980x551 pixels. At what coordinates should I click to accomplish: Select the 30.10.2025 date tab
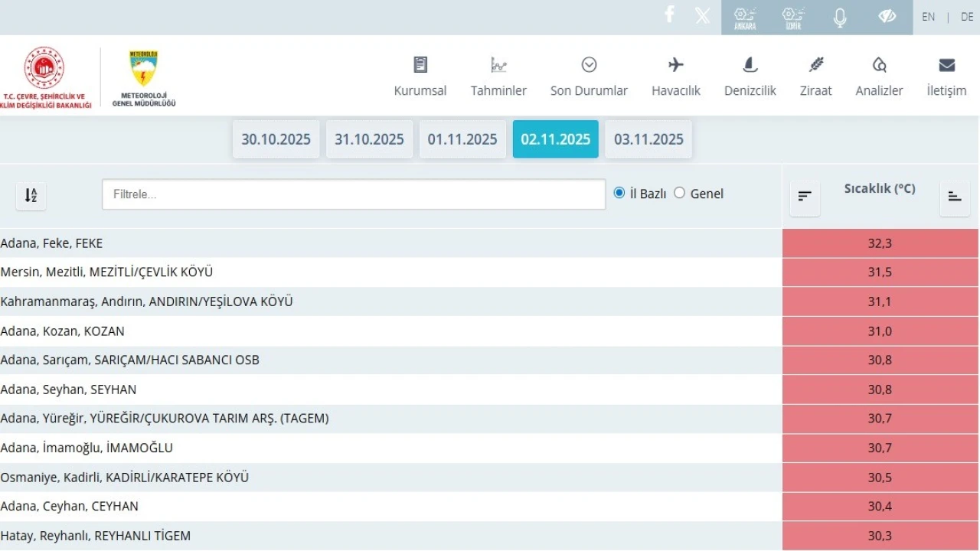click(x=276, y=139)
